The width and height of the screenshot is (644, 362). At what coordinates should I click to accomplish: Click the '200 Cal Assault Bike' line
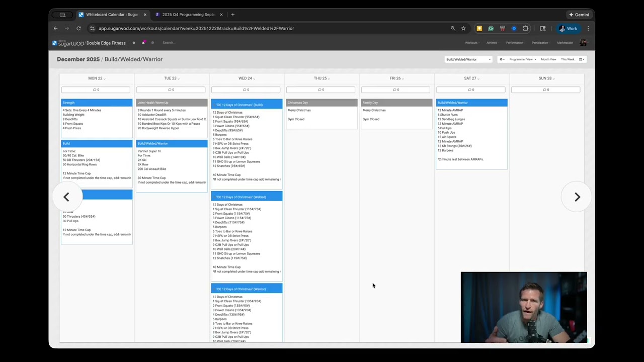click(152, 169)
